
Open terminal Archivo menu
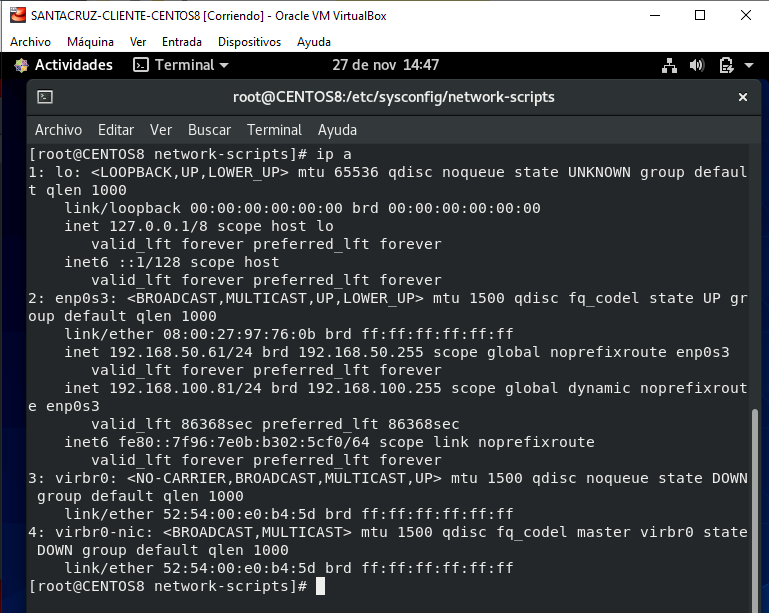(x=58, y=130)
